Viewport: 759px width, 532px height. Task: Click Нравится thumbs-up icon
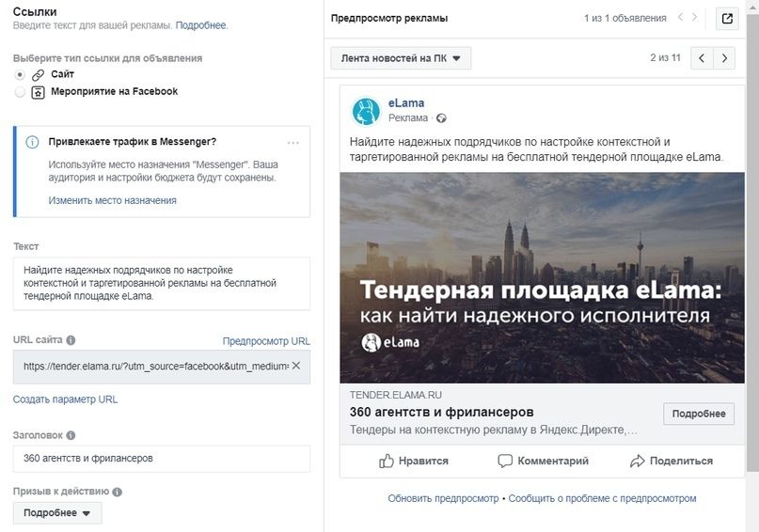click(387, 461)
